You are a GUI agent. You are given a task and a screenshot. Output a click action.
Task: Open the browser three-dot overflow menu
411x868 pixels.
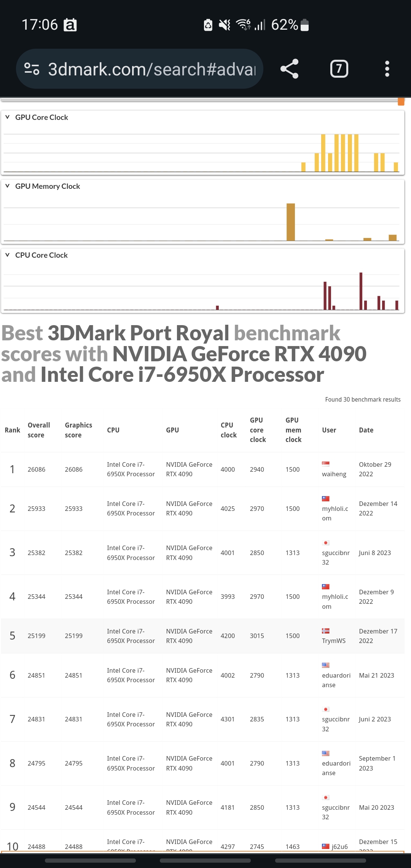pyautogui.click(x=387, y=69)
